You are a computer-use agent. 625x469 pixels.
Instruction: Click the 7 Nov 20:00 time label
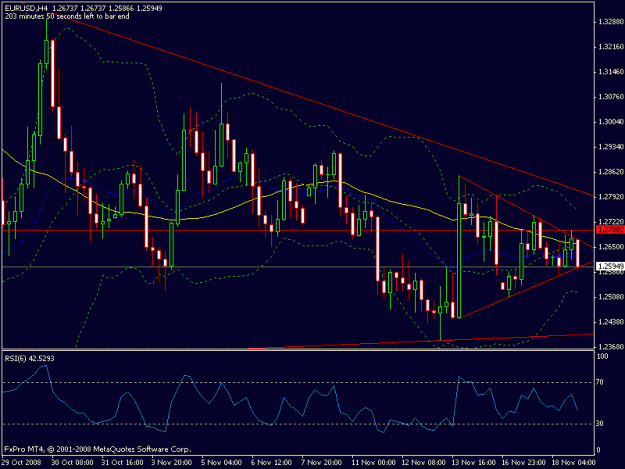322,463
